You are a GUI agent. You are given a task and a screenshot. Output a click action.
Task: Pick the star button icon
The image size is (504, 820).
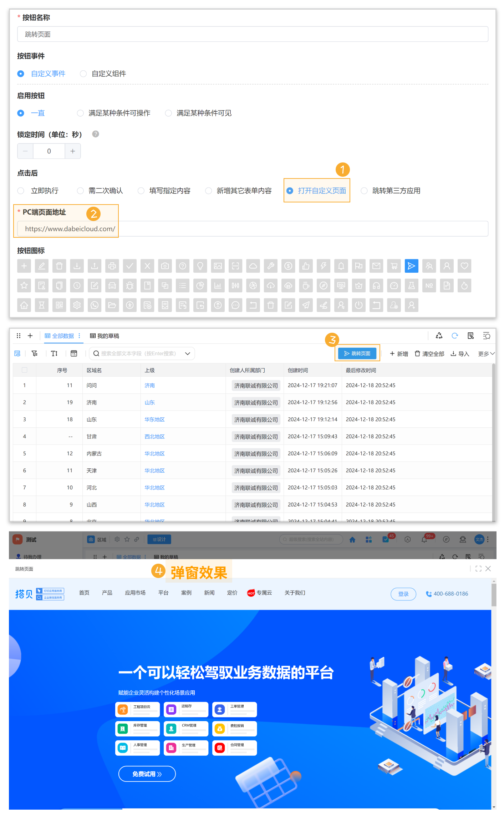click(24, 286)
